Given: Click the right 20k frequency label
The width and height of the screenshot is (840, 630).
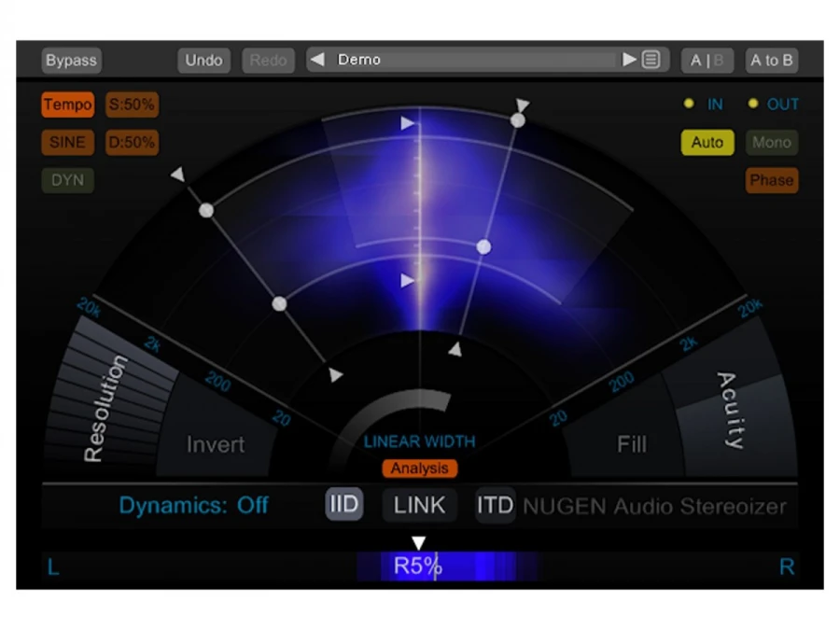Looking at the screenshot, I should pos(750,307).
